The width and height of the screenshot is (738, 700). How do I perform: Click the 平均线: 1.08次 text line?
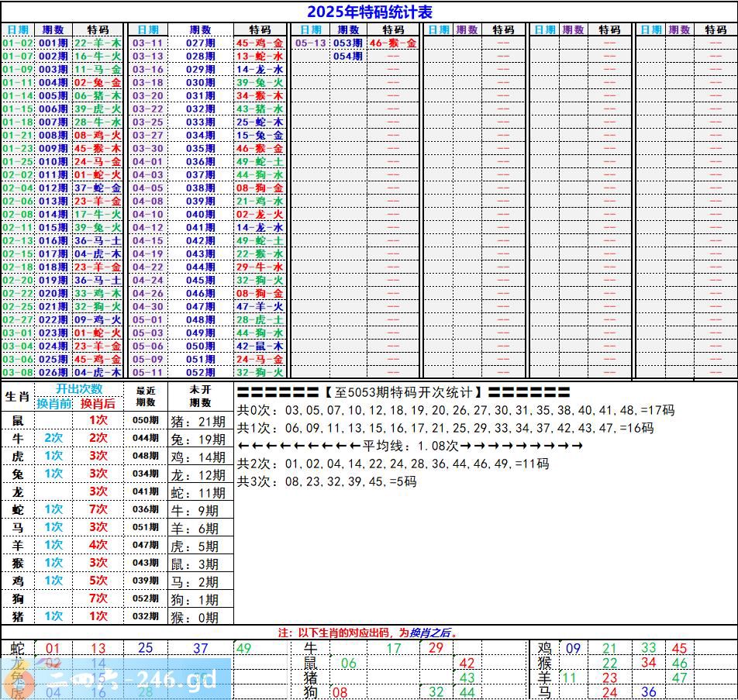click(x=410, y=446)
